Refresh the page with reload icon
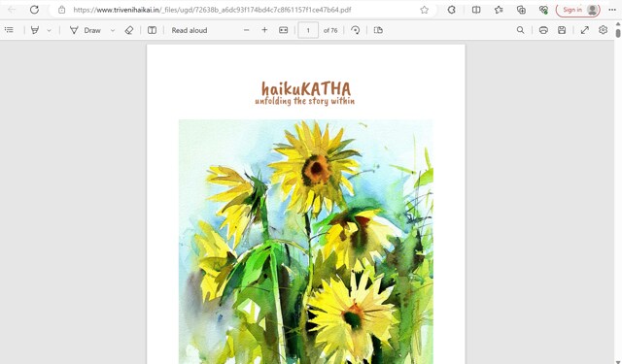The width and height of the screenshot is (622, 364). coord(35,10)
